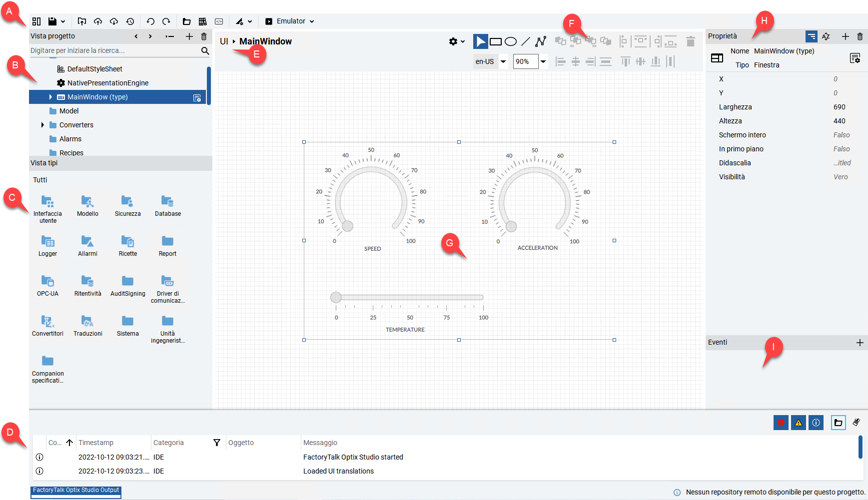Click the project search input field
This screenshot has width=868, height=500.
coord(114,50)
